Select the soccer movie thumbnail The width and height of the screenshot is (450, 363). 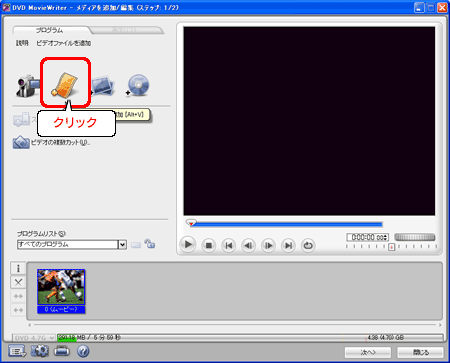point(61,291)
